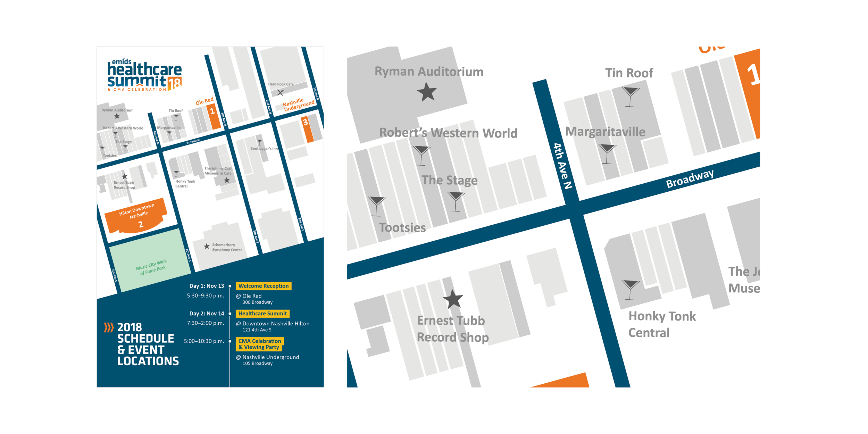
Task: Select the "5th Ave S" street label
Action: tap(115, 275)
